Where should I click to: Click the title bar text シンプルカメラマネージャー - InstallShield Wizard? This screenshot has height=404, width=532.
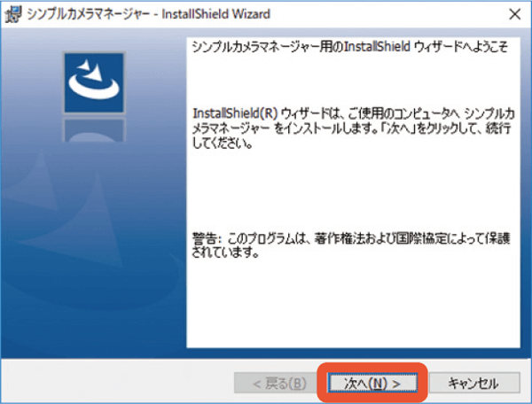coord(149,14)
